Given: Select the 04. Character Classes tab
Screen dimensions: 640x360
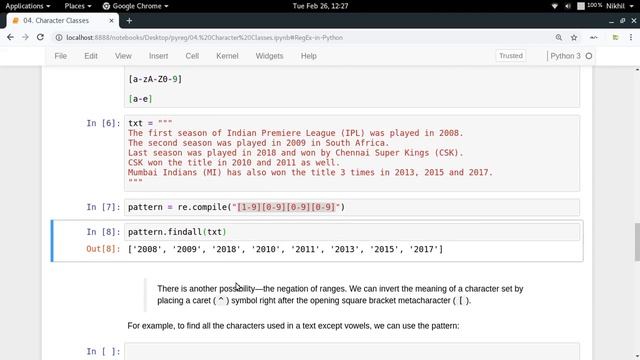Looking at the screenshot, I should 62,20.
